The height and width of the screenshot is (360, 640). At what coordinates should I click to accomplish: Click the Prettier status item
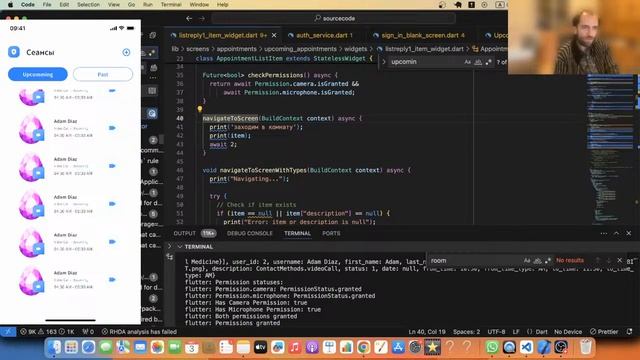pos(604,332)
